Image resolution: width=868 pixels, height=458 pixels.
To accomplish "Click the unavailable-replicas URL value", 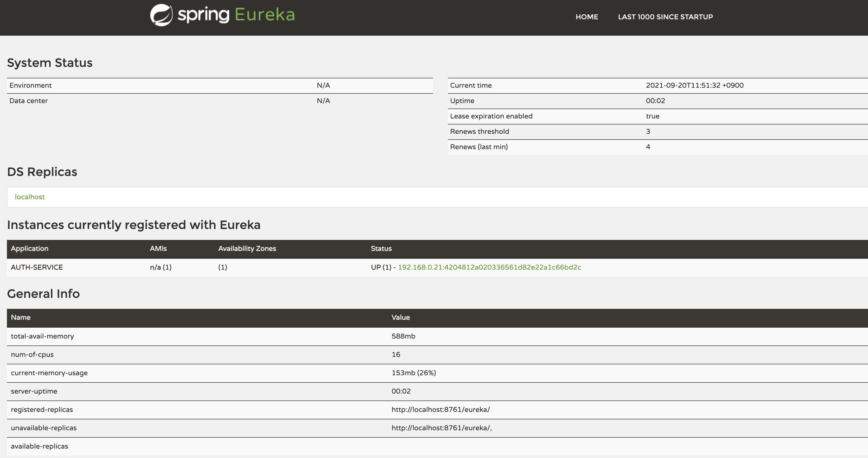I will [441, 428].
